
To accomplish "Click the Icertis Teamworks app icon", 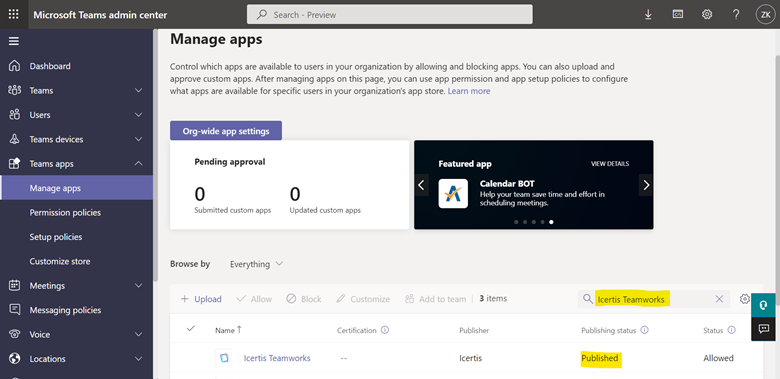I will click(224, 358).
